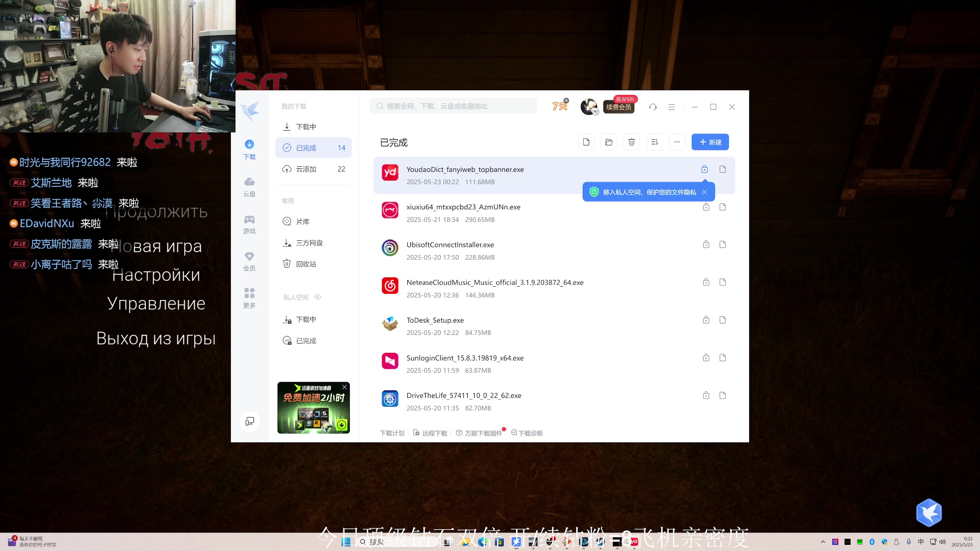Image resolution: width=980 pixels, height=551 pixels.
Task: Click file location icon on NeteaseCloudMusic row
Action: (722, 282)
